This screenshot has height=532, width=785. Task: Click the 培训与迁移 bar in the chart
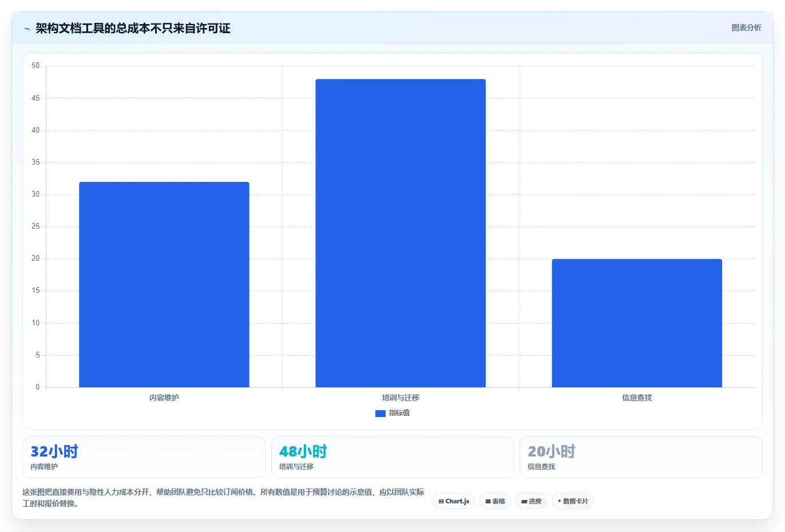(401, 233)
